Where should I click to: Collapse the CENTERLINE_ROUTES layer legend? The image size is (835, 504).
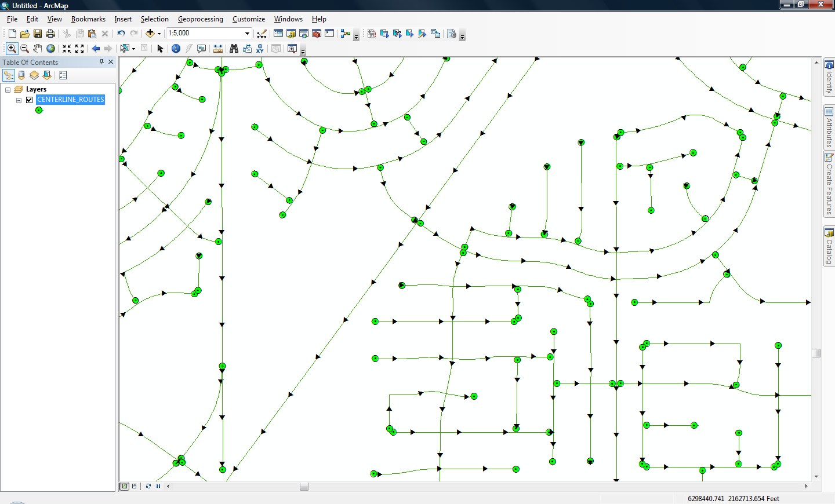tap(19, 100)
